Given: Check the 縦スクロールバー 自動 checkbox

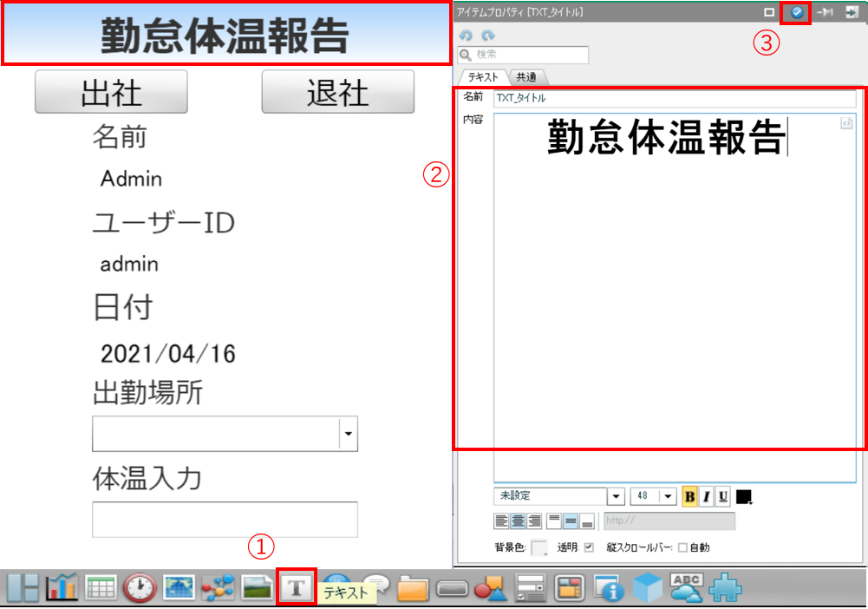Looking at the screenshot, I should pos(682,547).
